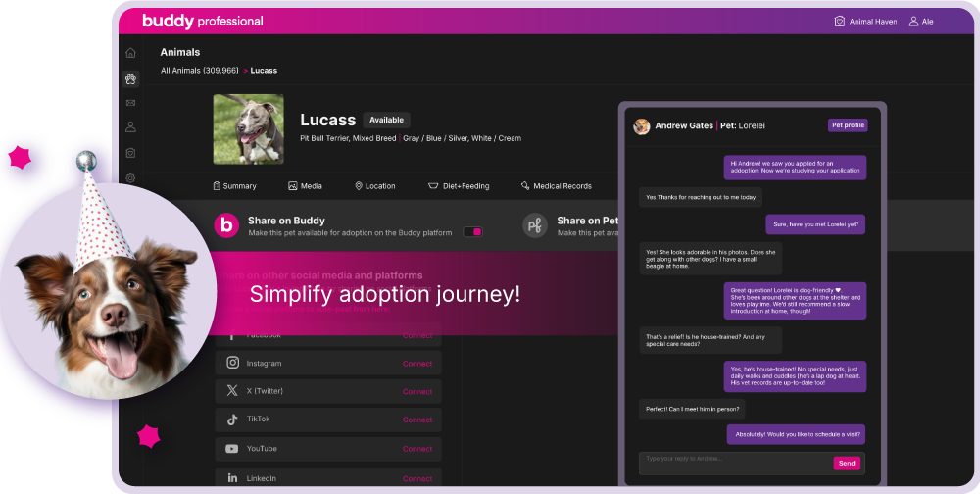980x494 pixels.
Task: Click the Share on Buddy heading
Action: [286, 221]
